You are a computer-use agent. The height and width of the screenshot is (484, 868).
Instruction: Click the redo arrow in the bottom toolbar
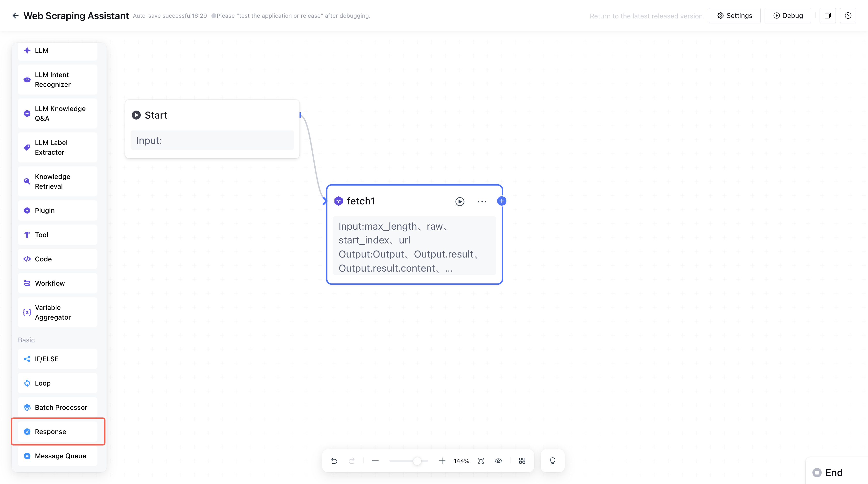point(351,461)
